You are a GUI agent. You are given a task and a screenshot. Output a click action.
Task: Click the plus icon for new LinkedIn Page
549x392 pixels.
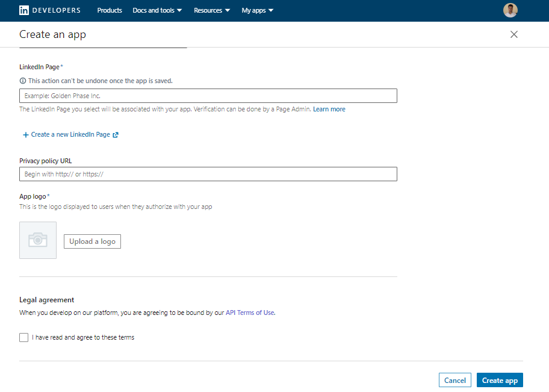click(x=25, y=135)
